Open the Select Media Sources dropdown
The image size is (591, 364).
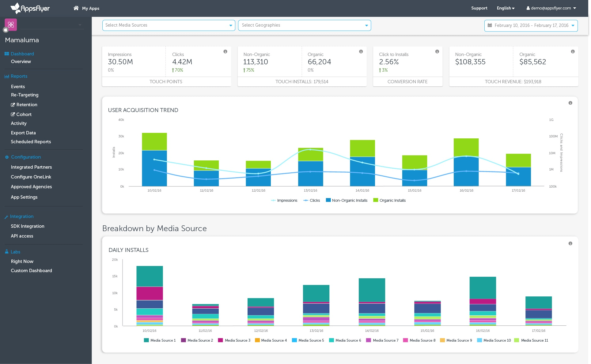[169, 25]
